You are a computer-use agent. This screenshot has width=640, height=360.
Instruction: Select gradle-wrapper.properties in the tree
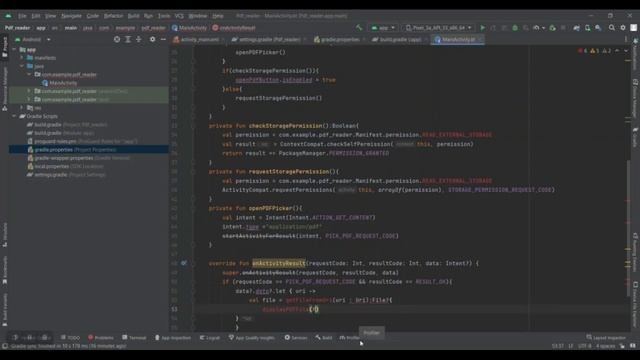coord(78,158)
